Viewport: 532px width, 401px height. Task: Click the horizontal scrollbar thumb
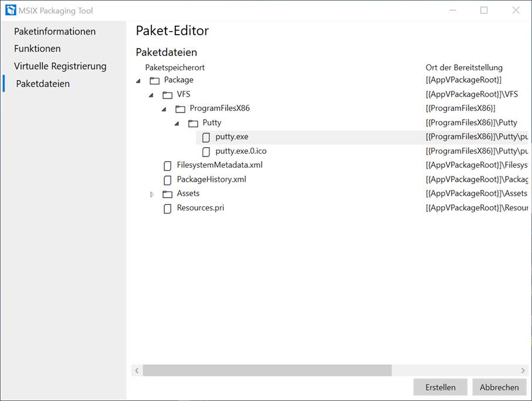tap(267, 371)
